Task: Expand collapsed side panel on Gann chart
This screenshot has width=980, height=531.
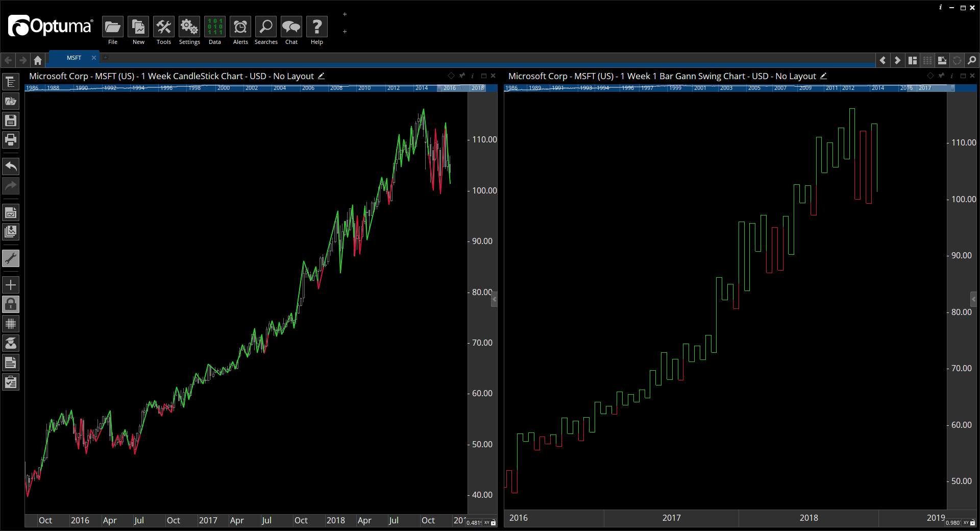Action: [973, 299]
